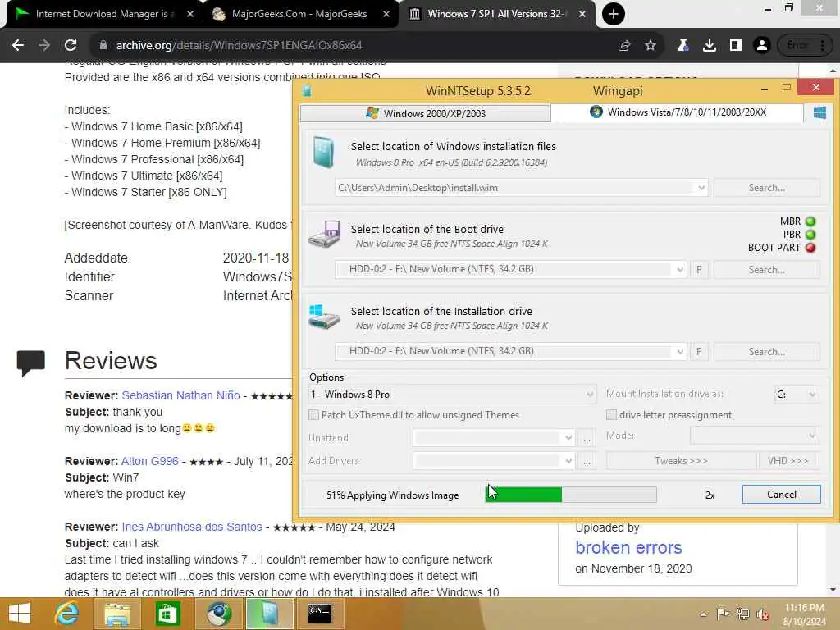840x630 pixels.
Task: Bookmark this page with the star icon
Action: pos(651,46)
